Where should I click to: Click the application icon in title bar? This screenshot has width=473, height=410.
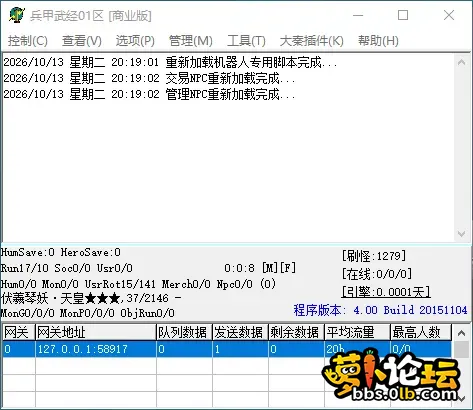[x=17, y=15]
